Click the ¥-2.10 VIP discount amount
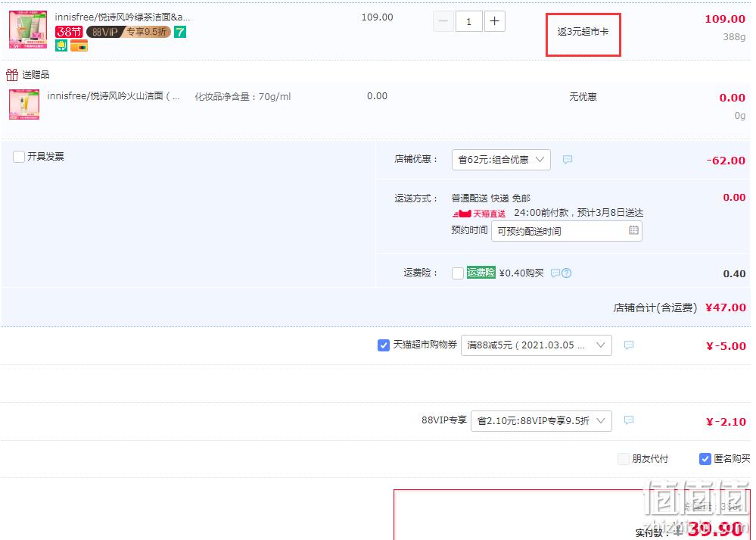The image size is (756, 540). tap(726, 422)
